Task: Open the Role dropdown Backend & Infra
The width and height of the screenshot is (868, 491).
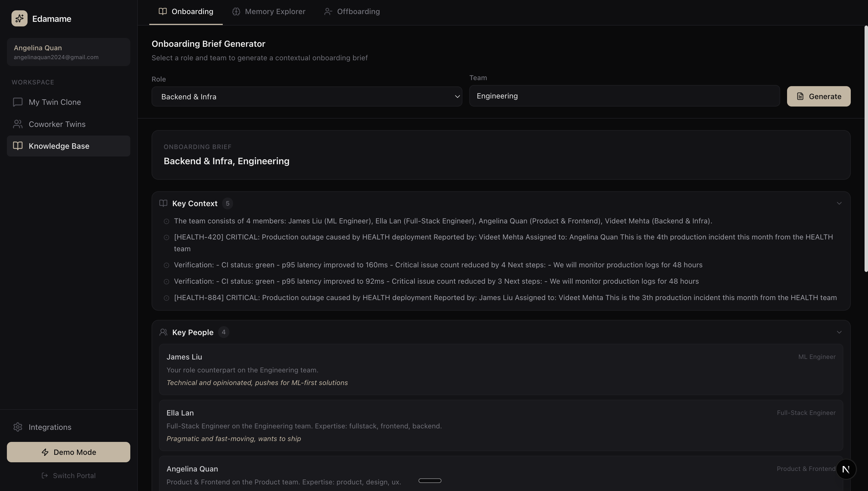Action: tap(307, 97)
